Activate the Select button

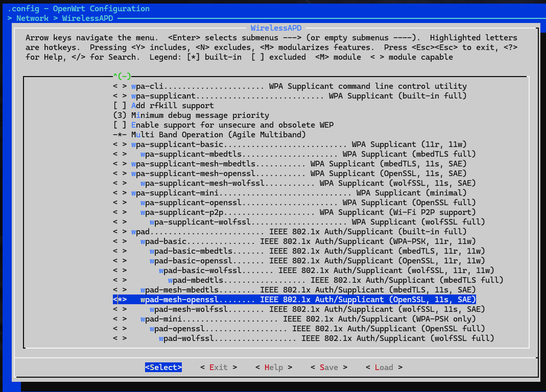pos(163,367)
